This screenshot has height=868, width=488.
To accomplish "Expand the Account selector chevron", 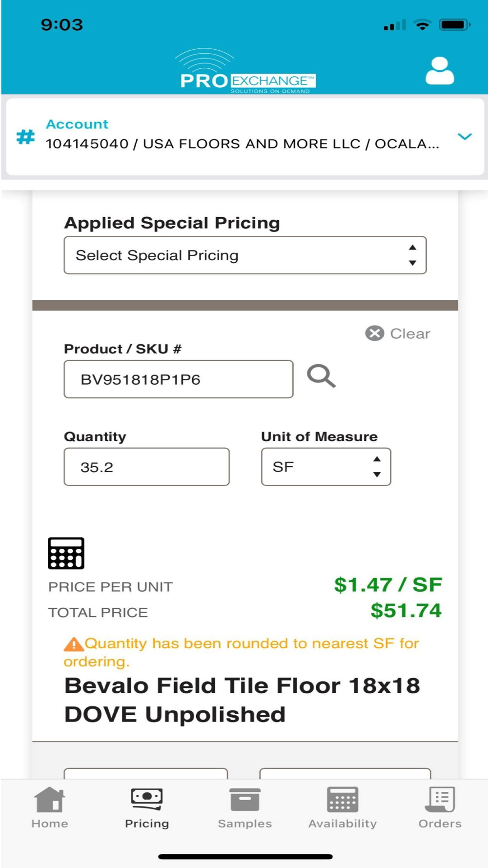I will point(465,137).
